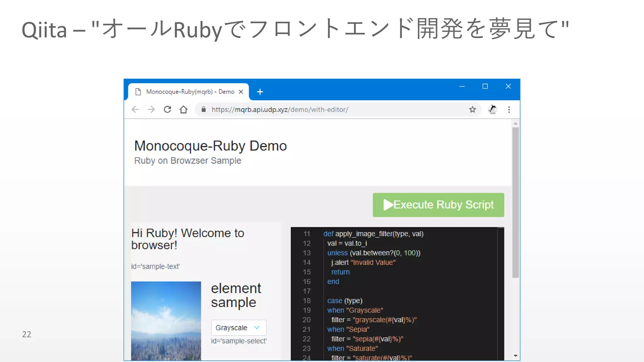Maximize the browser window
This screenshot has height=362, width=644.
pyautogui.click(x=485, y=86)
